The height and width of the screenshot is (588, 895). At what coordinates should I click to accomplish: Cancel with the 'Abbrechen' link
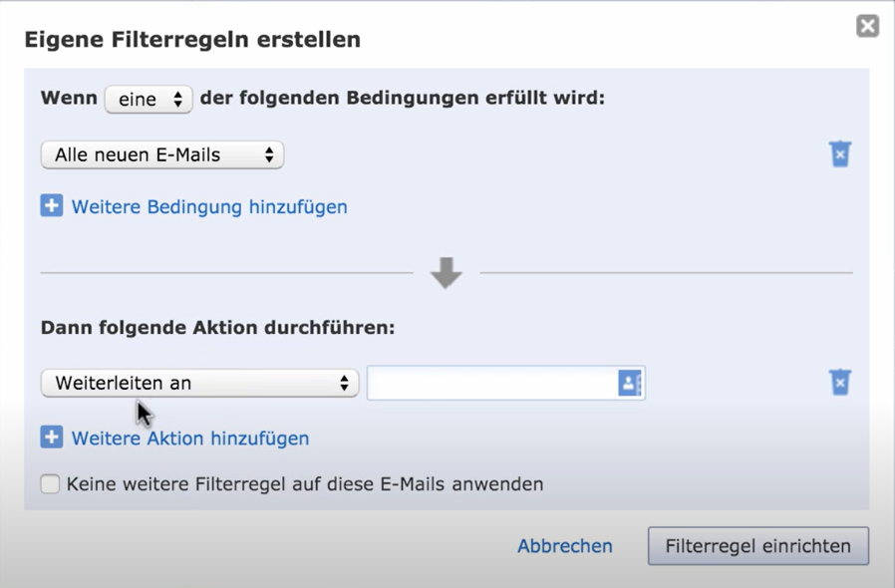[x=564, y=546]
